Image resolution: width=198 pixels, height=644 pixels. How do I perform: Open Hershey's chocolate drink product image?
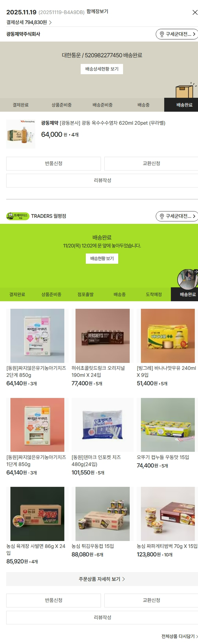102,336
